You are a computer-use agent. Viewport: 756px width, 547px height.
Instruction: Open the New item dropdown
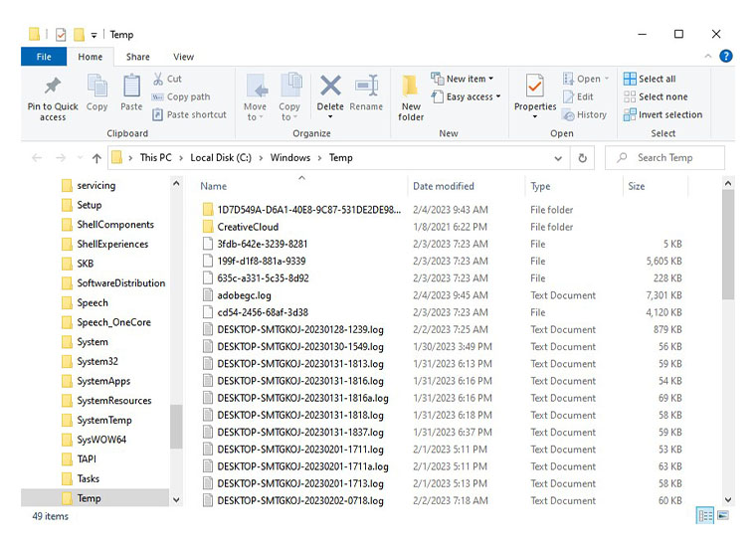[463, 79]
